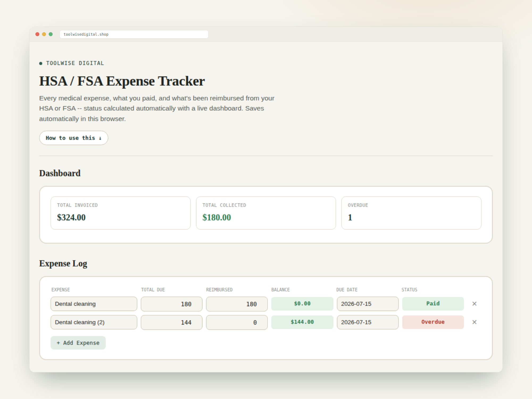Change due date of Dental cleaning row

point(368,304)
